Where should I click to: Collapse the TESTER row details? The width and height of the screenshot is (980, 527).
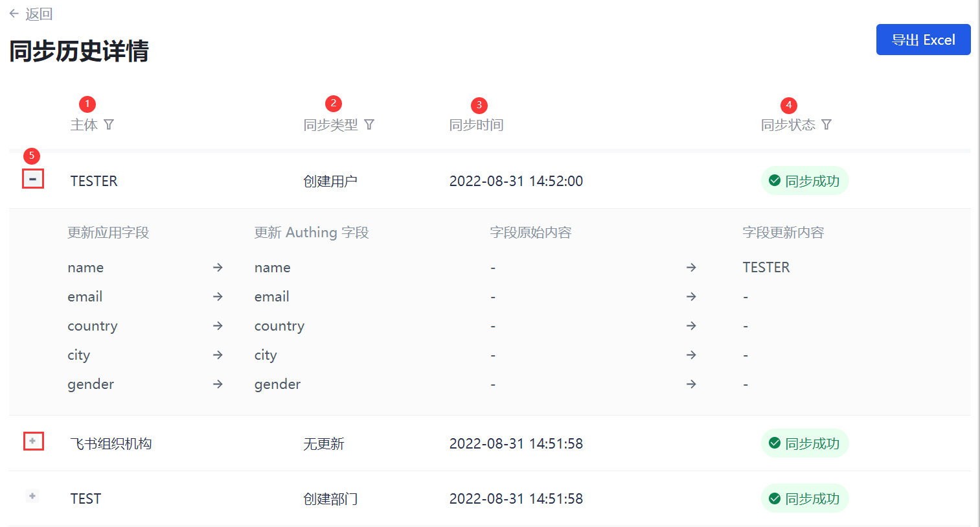pos(33,179)
